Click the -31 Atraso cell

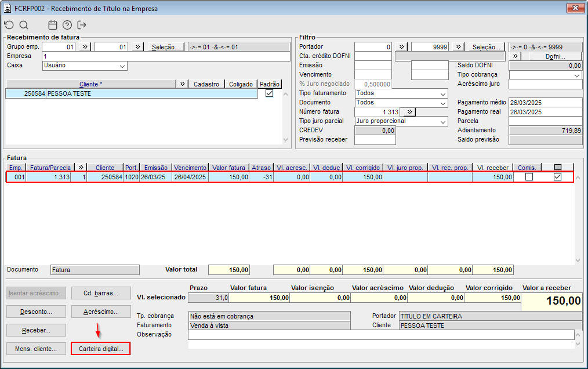[x=261, y=177]
